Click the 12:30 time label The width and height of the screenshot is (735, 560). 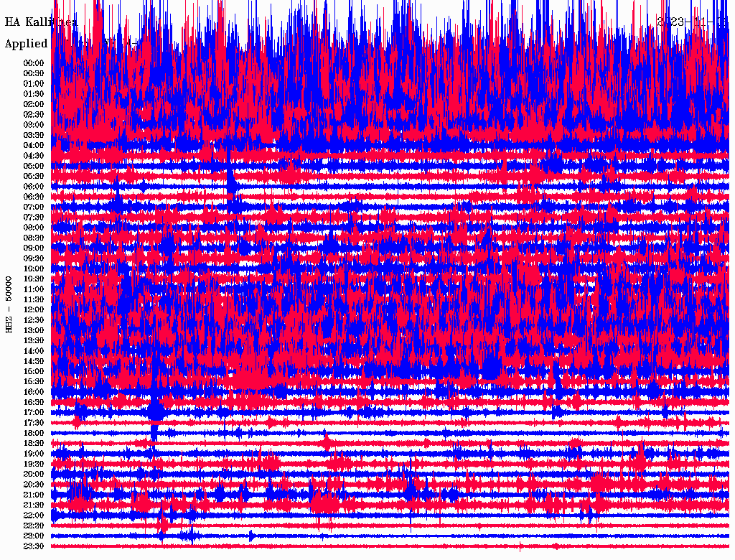coord(34,320)
